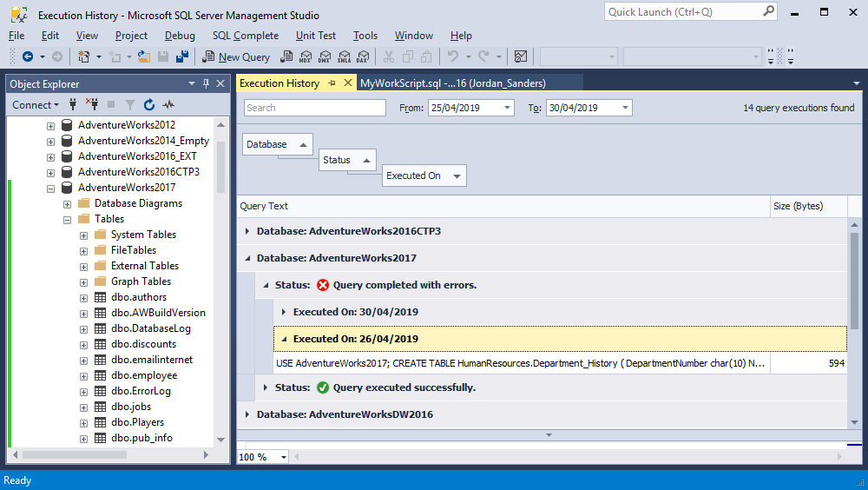Click the Search field in Execution History

[x=315, y=108]
